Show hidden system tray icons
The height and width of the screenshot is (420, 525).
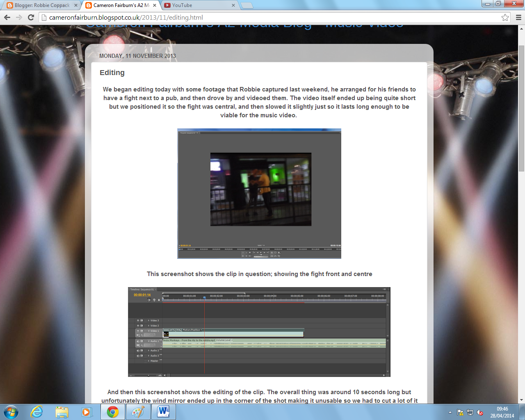point(450,412)
